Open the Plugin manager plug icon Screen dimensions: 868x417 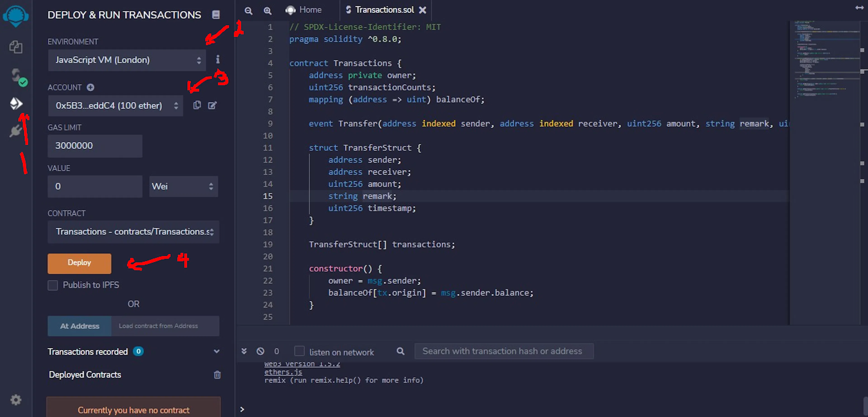coord(16,131)
